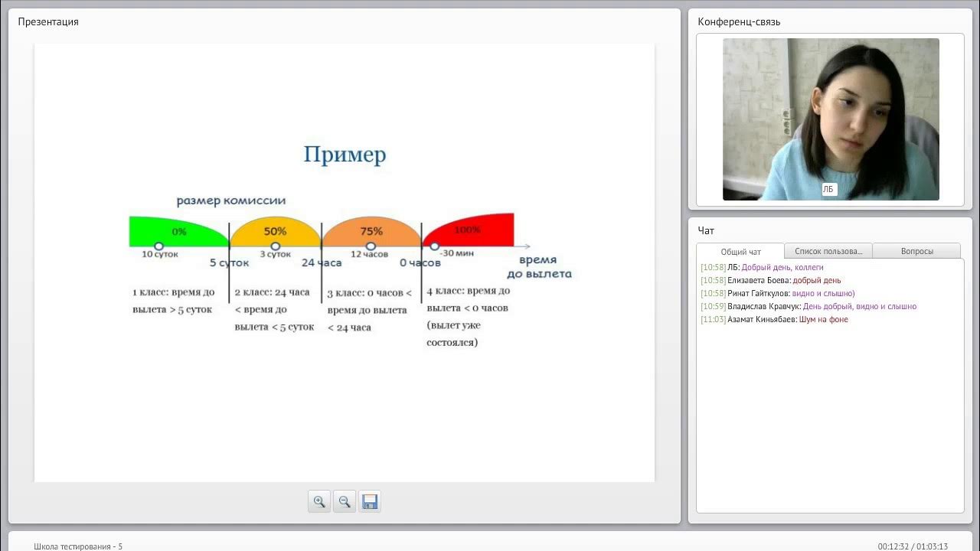Select chat message 'Добрый день, коллеги'
Image resolution: width=980 pixels, height=551 pixels.
[x=782, y=267]
